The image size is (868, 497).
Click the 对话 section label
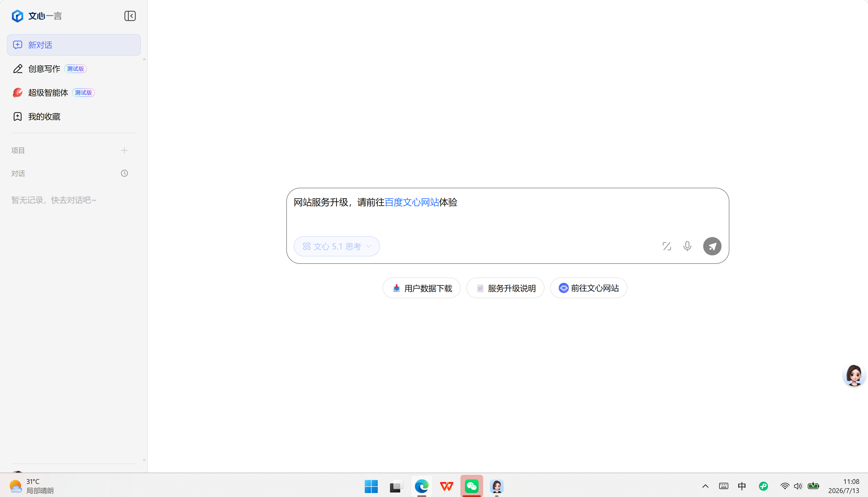[18, 174]
